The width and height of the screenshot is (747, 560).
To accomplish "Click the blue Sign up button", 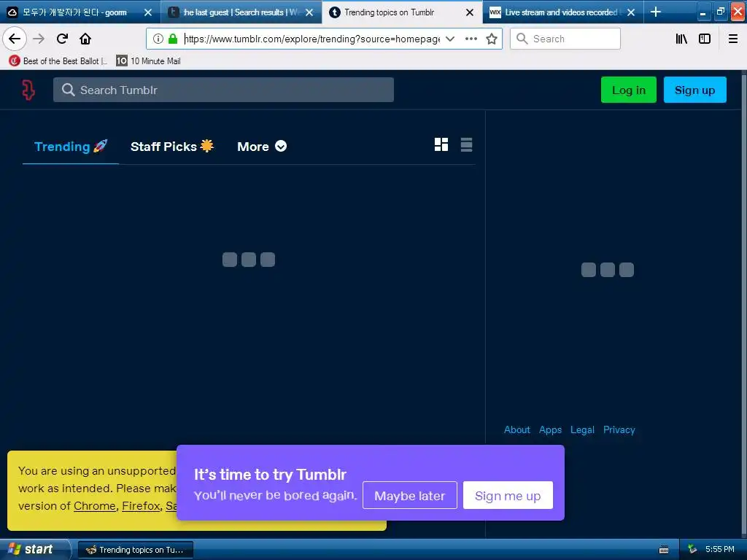I will (x=694, y=90).
